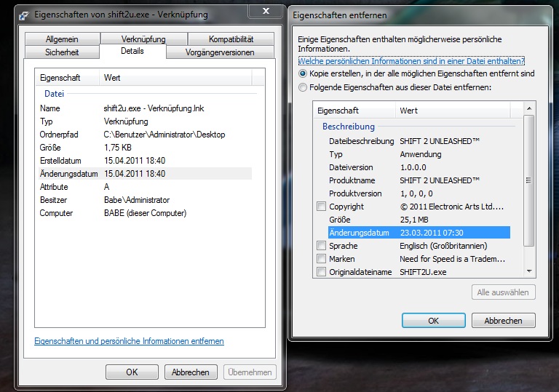Switch to the Sicherheit tab

(62, 52)
